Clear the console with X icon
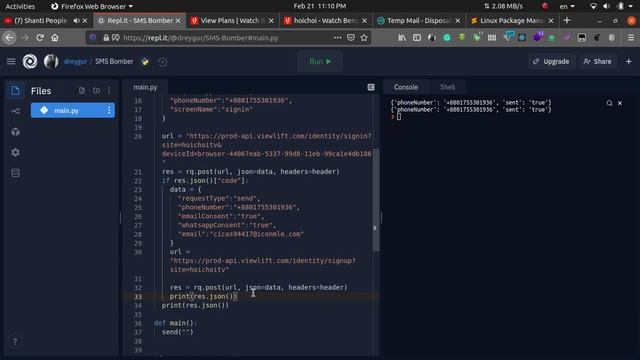Viewport: 640px width, 360px height. (620, 103)
